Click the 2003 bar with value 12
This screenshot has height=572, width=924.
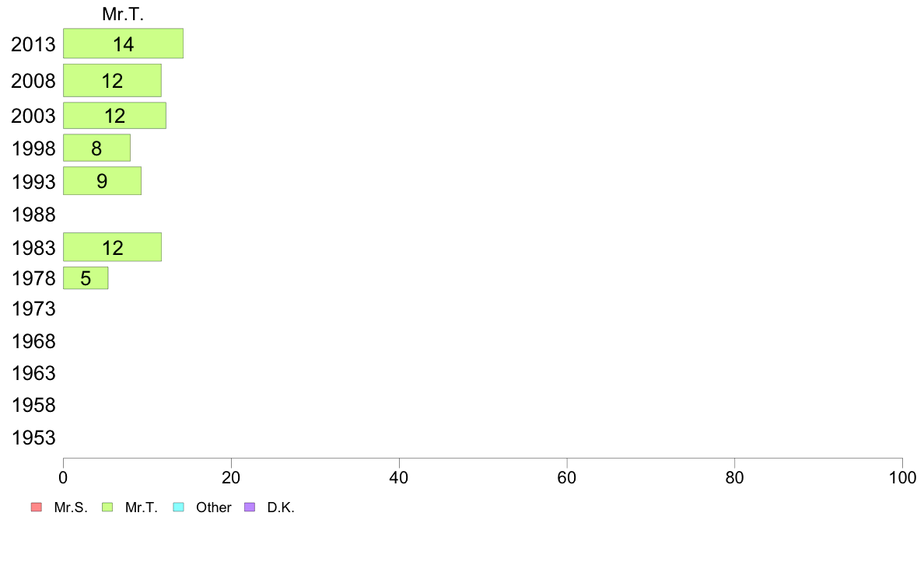pos(114,116)
